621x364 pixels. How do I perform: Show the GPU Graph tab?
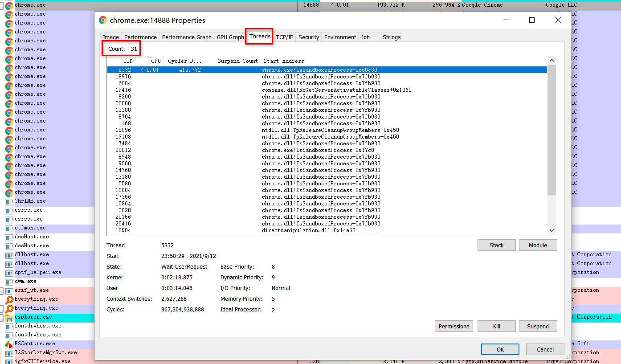230,37
